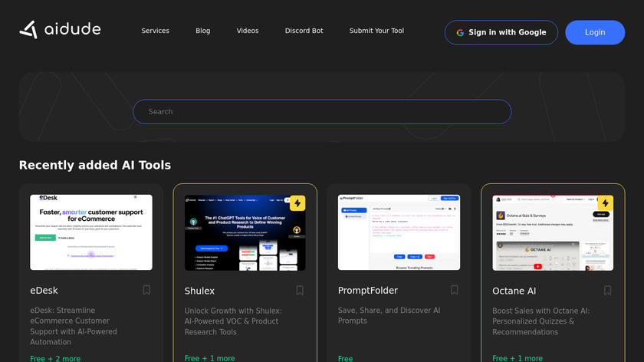
Task: Open the Octane AI screenshot thumbnail
Action: click(x=553, y=232)
